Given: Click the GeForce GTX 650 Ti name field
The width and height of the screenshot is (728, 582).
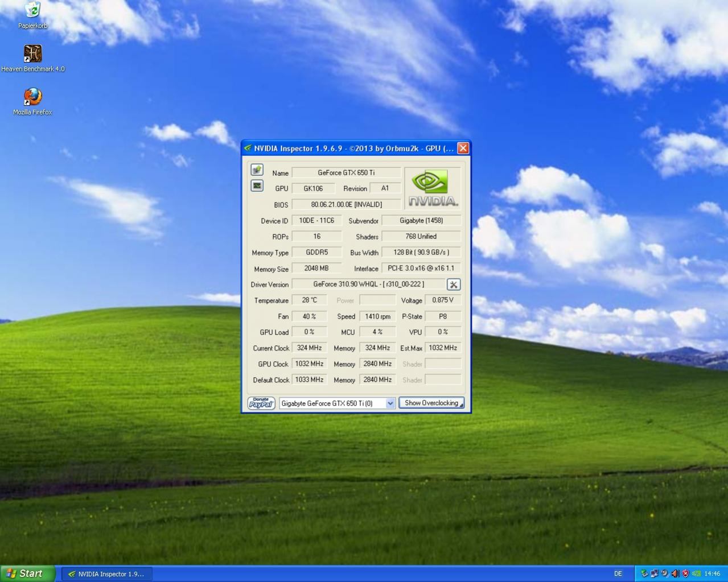Looking at the screenshot, I should 346,172.
